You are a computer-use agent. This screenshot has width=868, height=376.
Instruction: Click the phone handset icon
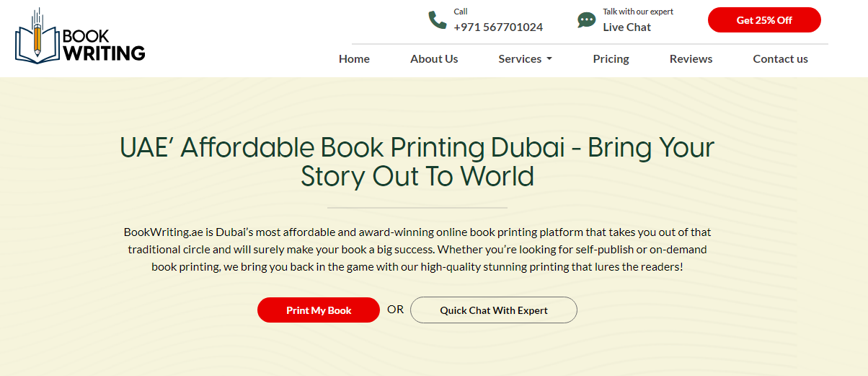point(438,20)
